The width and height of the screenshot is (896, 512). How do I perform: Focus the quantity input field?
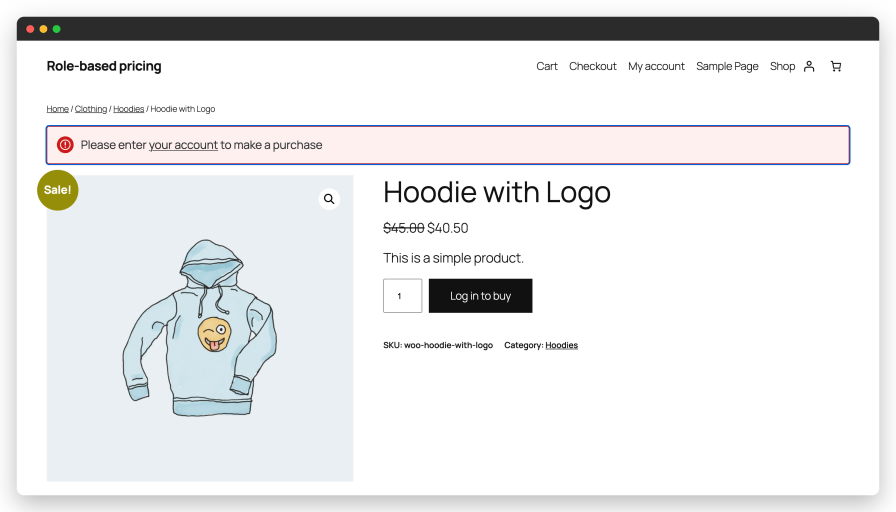pos(402,296)
